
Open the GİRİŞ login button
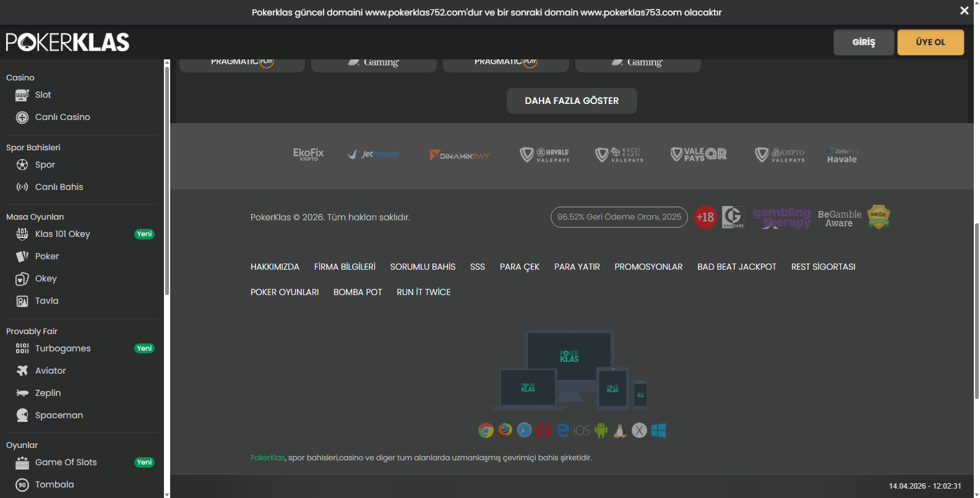point(864,42)
